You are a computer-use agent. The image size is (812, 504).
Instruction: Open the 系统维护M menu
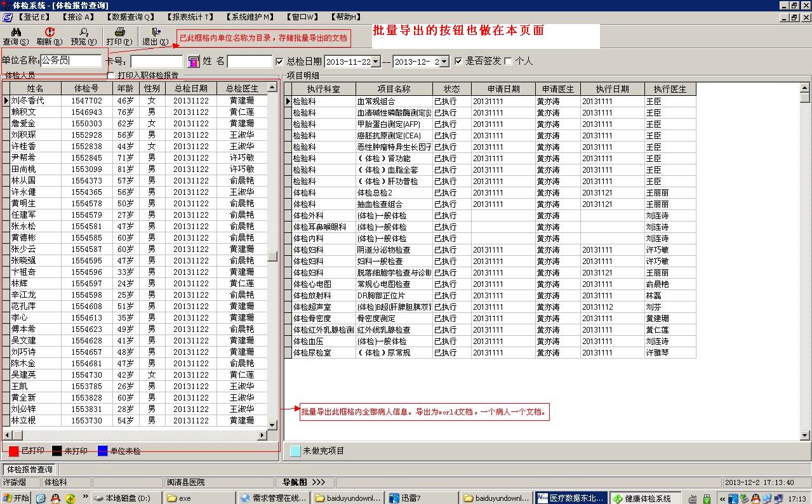(x=250, y=17)
